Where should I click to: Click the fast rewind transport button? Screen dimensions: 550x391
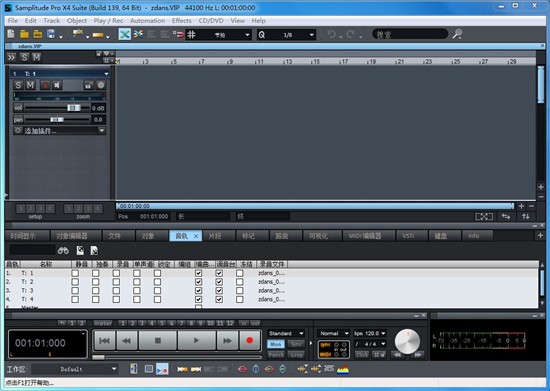coord(127,341)
